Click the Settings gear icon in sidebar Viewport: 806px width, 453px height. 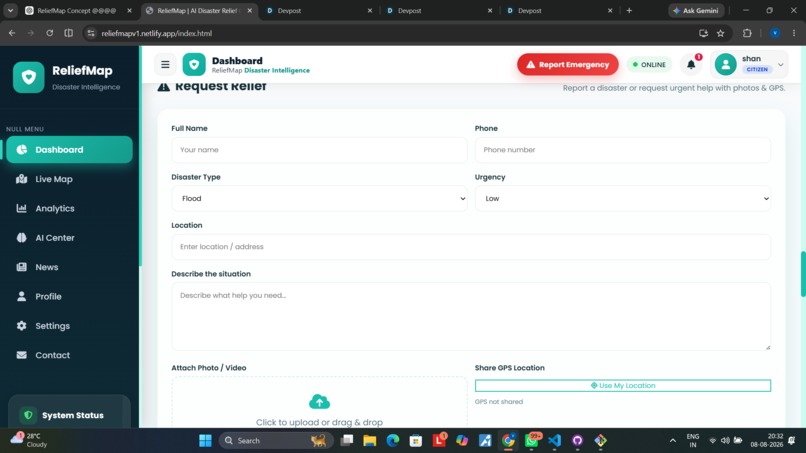coord(22,325)
